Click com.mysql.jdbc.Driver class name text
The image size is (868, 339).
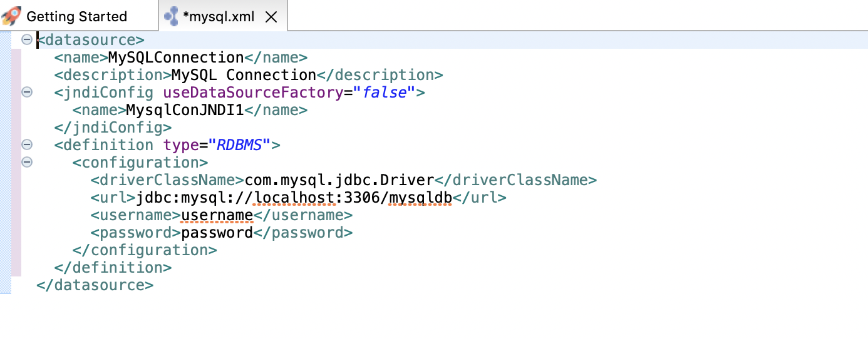tap(339, 180)
